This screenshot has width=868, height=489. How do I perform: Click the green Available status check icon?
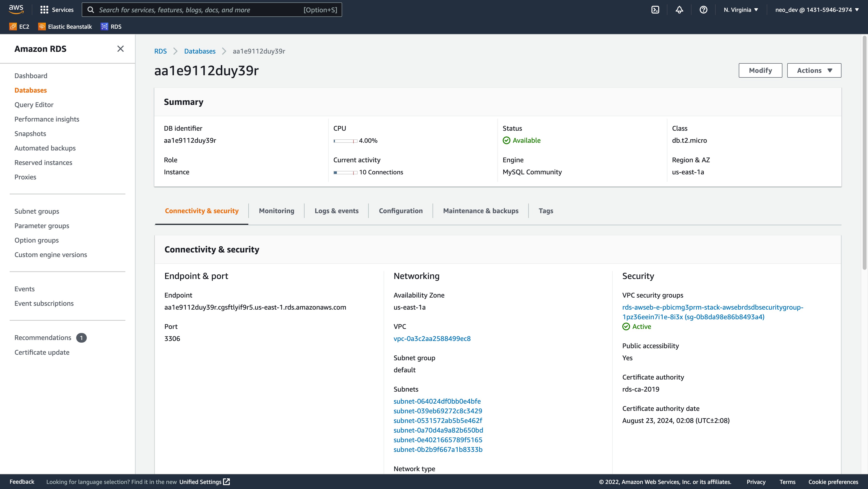point(506,141)
